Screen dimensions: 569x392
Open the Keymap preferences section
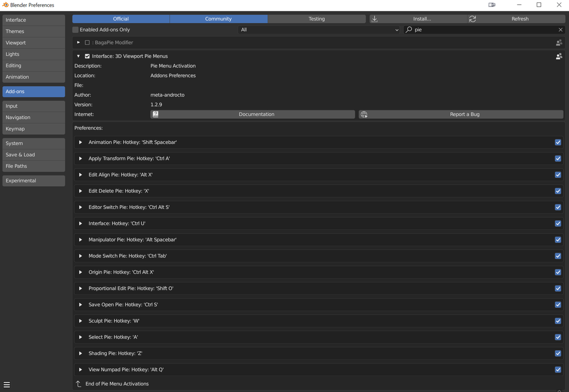tap(34, 128)
